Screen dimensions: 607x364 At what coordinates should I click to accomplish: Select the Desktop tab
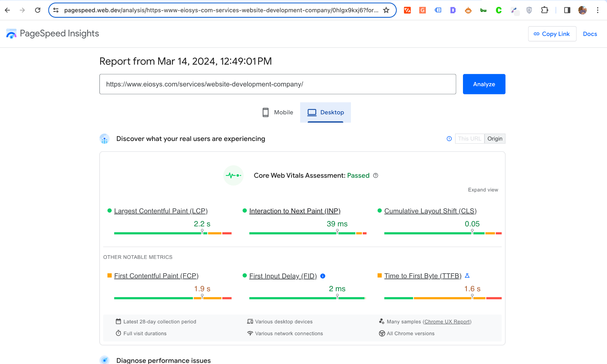(325, 113)
